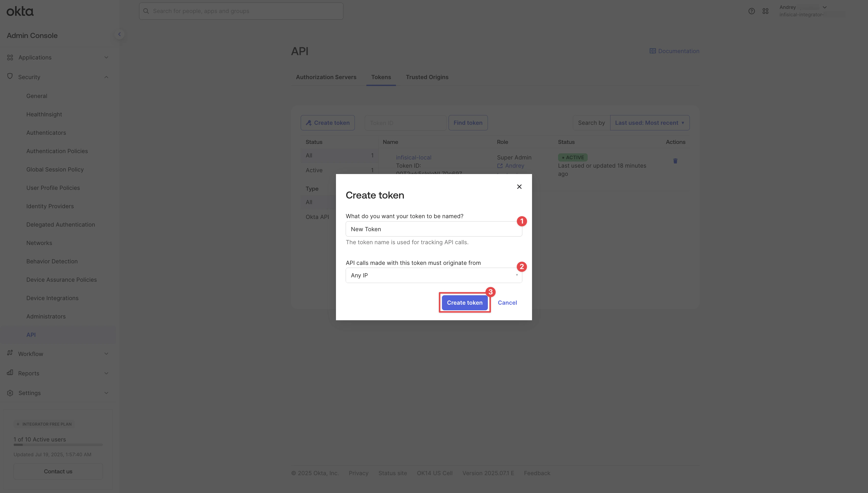Open Networks in sidebar
Image resolution: width=868 pixels, height=493 pixels.
coord(39,243)
